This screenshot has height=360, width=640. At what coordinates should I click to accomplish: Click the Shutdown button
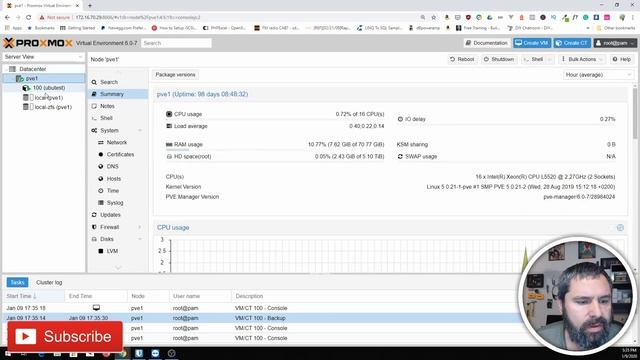(499, 60)
